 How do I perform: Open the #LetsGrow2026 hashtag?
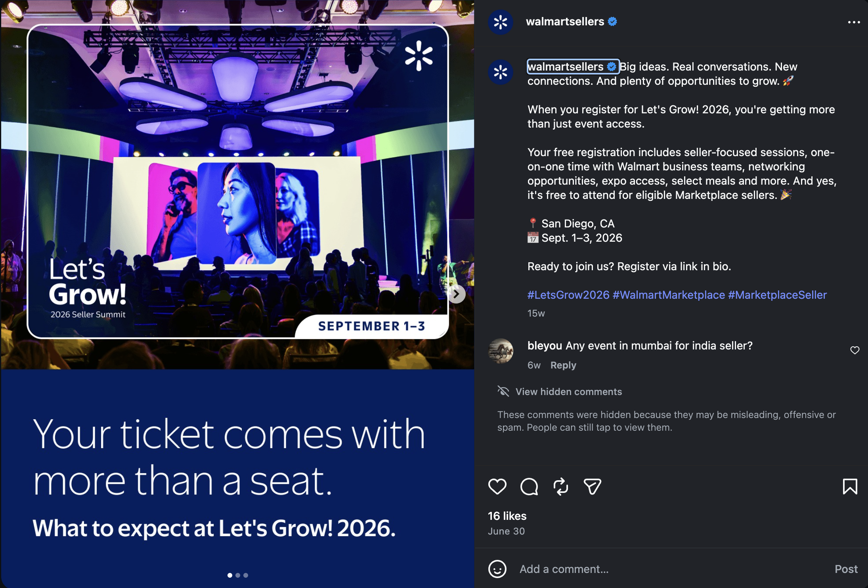point(568,295)
